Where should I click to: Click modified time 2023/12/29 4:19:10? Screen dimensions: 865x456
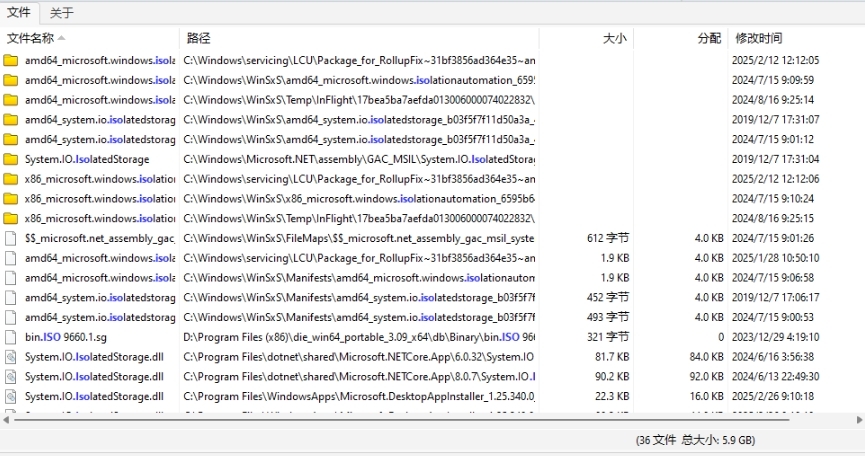point(776,337)
